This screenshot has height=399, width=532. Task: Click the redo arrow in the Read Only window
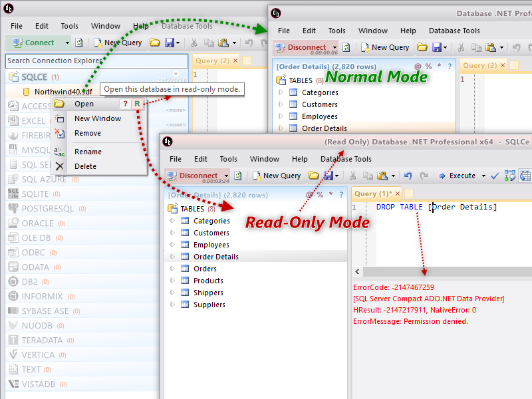(424, 176)
